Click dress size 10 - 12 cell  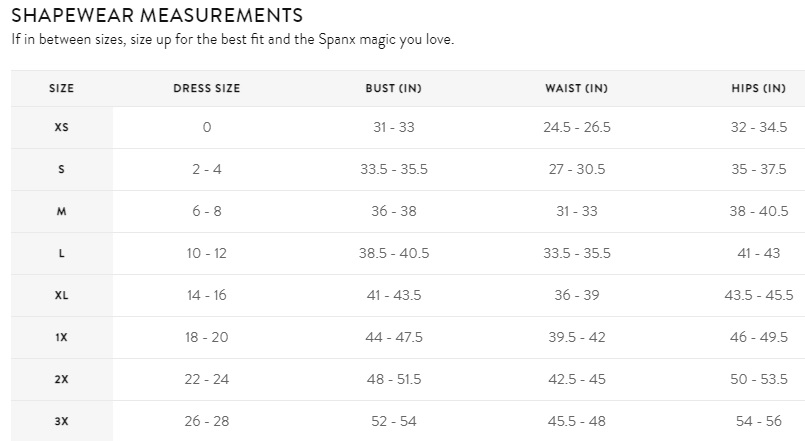point(206,253)
